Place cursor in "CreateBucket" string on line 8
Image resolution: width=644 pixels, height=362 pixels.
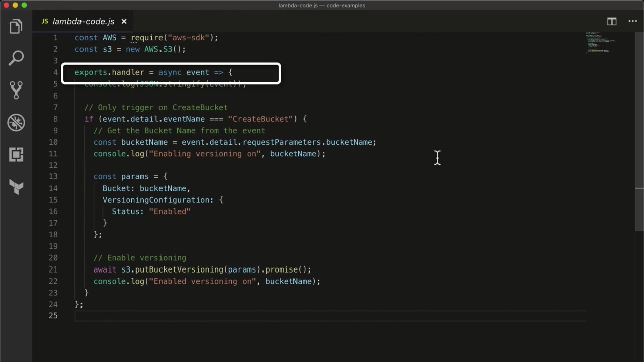point(260,119)
